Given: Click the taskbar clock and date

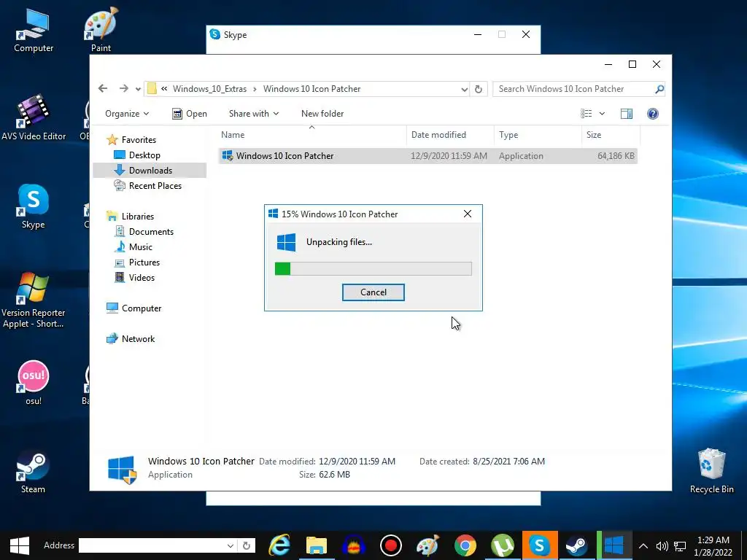Looking at the screenshot, I should (713, 546).
